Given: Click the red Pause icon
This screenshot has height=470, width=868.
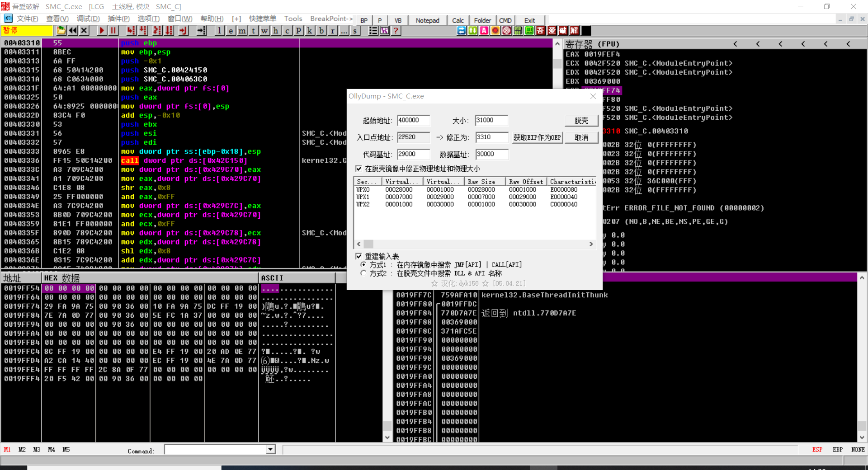Looking at the screenshot, I should coord(113,31).
